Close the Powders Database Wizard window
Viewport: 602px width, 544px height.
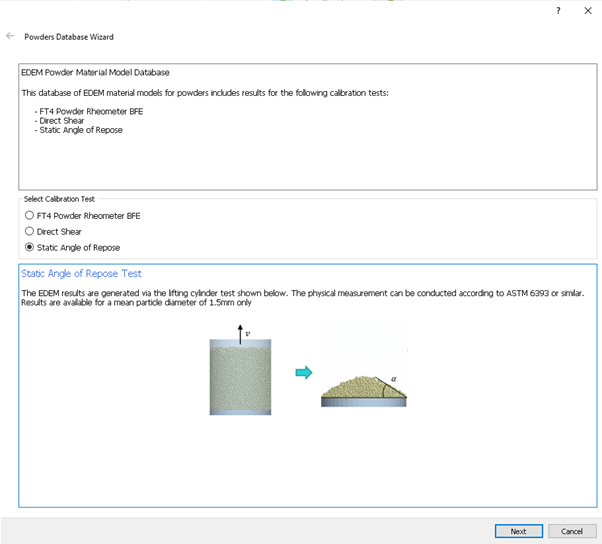point(587,10)
